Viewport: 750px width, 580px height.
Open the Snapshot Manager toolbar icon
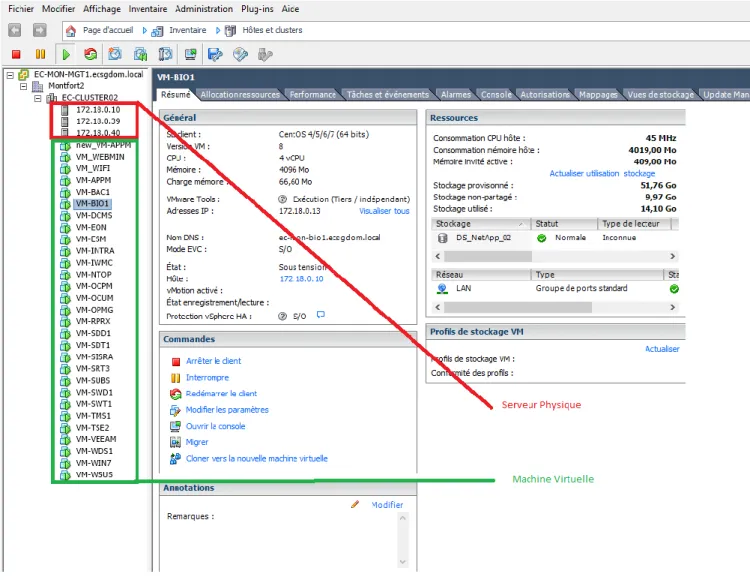coord(165,54)
